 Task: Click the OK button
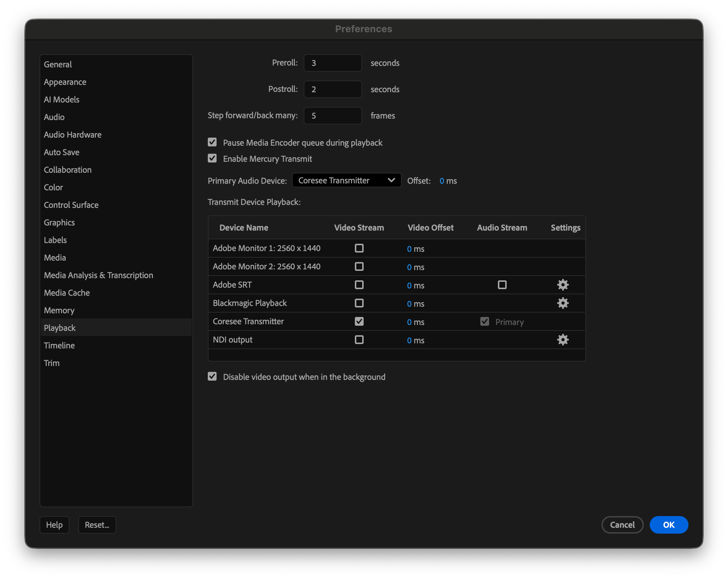pyautogui.click(x=668, y=525)
